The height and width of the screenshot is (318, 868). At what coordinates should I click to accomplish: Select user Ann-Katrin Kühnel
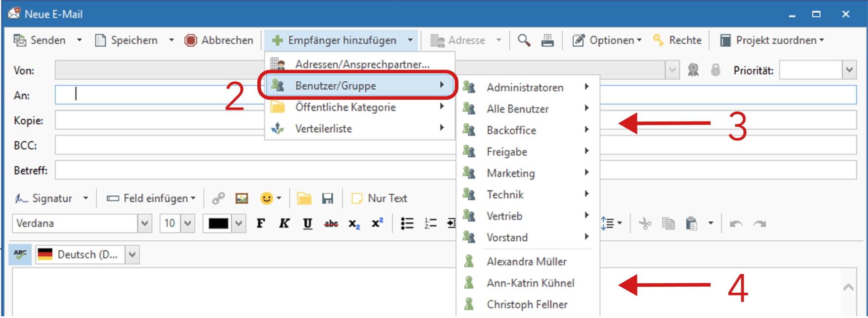[x=528, y=283]
